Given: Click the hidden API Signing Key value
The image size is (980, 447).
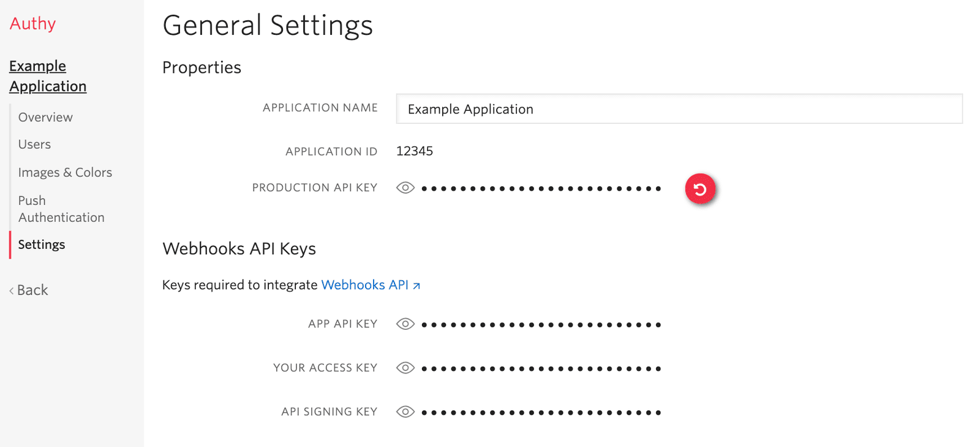Looking at the screenshot, I should (x=541, y=413).
